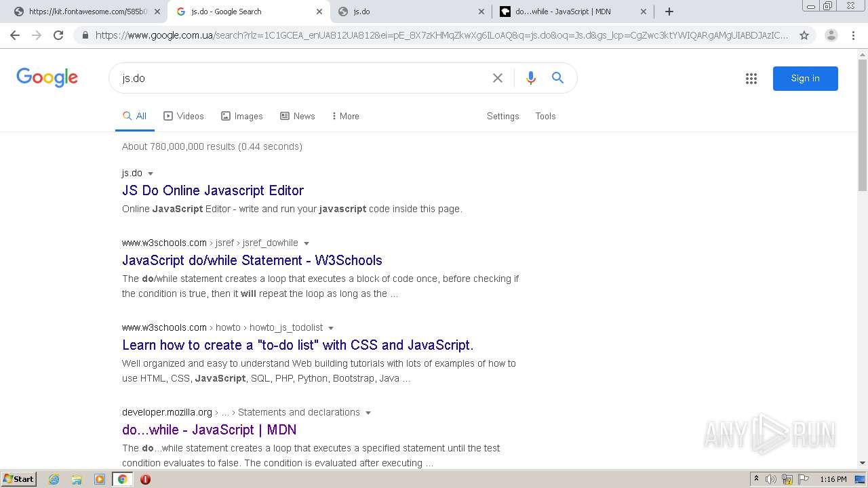Select the All search filter

[134, 116]
